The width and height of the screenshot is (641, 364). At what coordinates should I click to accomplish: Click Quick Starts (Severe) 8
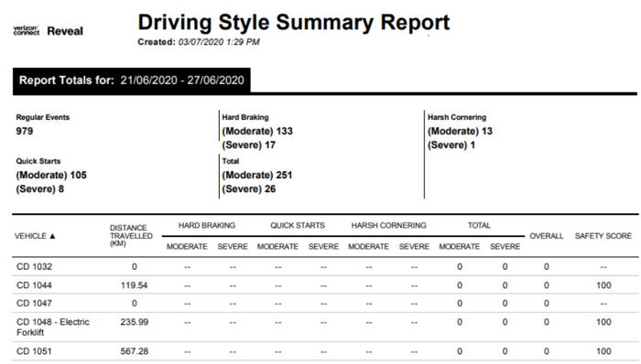(x=39, y=189)
